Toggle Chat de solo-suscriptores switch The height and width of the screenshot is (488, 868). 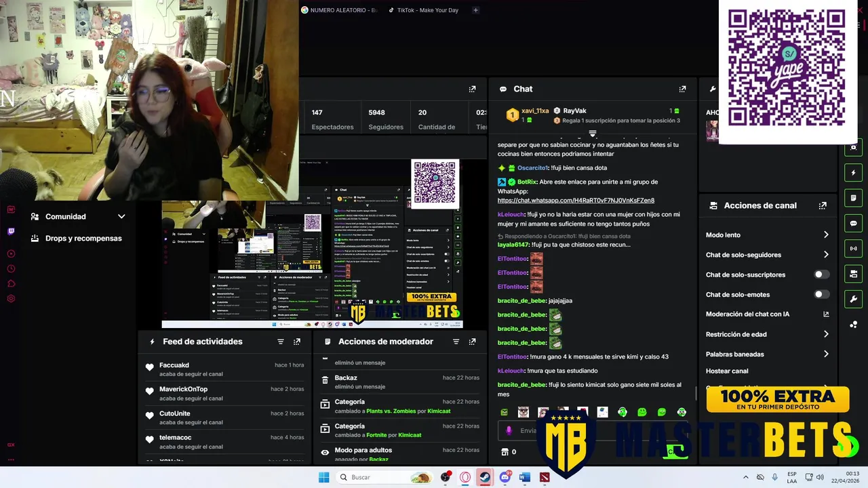[821, 274]
